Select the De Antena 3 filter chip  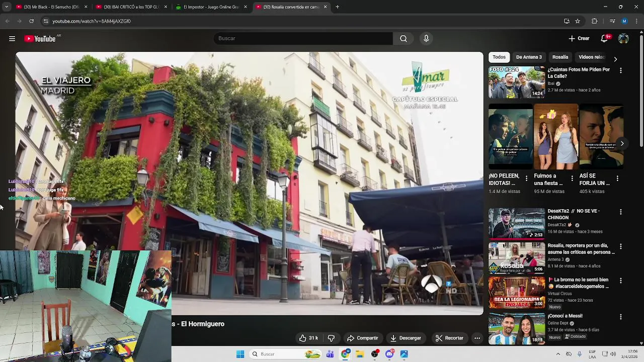pyautogui.click(x=529, y=57)
